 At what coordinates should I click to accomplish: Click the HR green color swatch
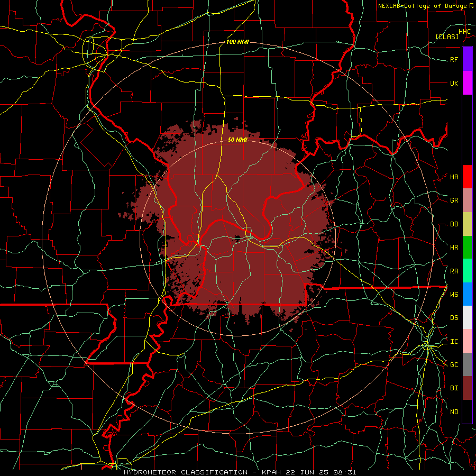pyautogui.click(x=467, y=248)
